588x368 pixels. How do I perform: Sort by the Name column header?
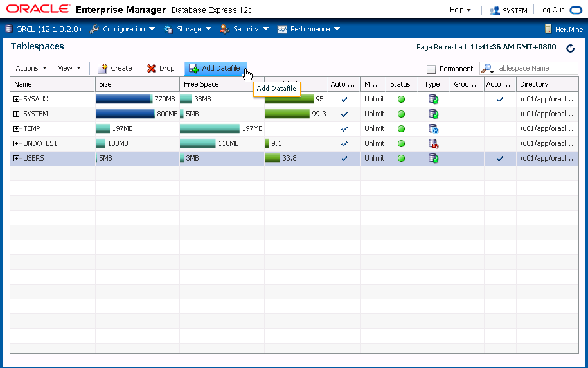pos(53,84)
